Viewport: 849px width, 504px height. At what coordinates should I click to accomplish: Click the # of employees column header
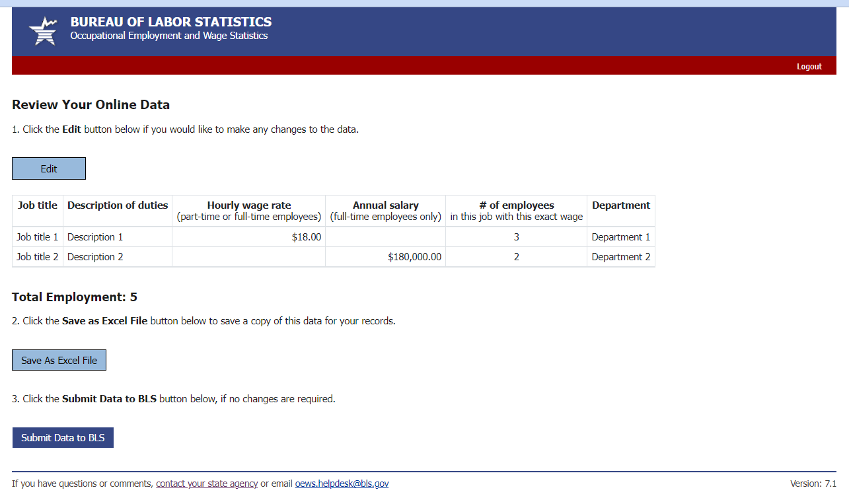tap(517, 205)
